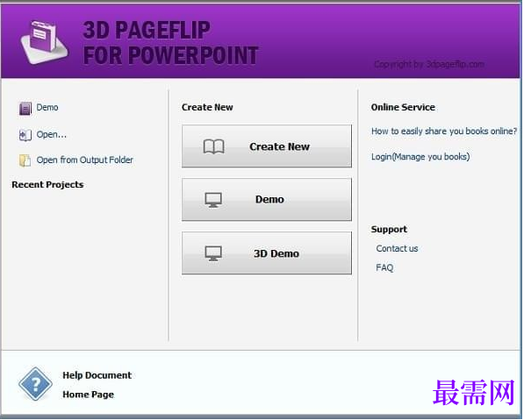This screenshot has width=531, height=420.
Task: Click the Open file icon in sidebar
Action: [x=25, y=135]
